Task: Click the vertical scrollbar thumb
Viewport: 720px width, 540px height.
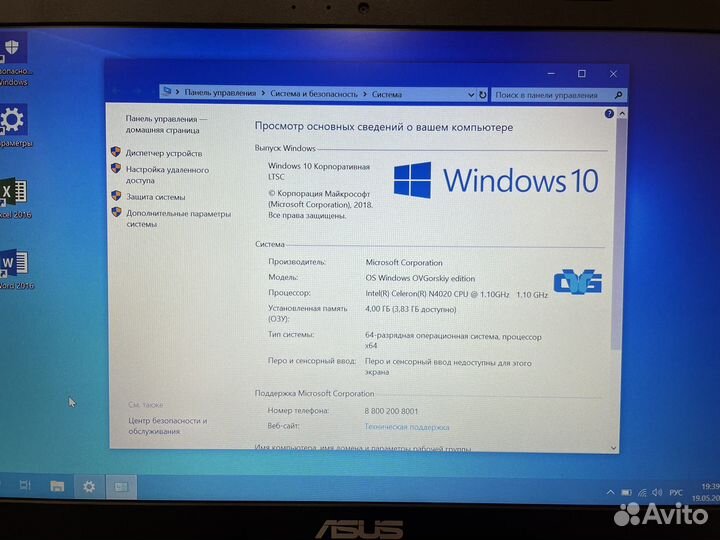Action: pyautogui.click(x=617, y=234)
